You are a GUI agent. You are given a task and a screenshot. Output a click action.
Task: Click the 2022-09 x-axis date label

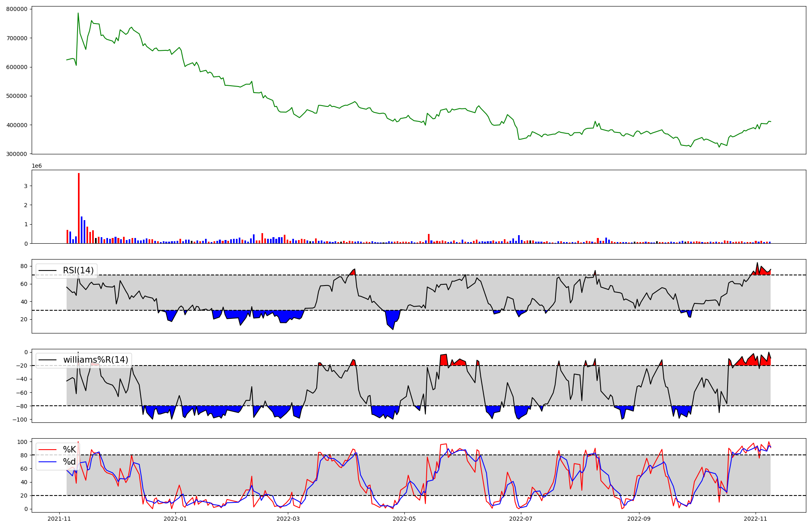pyautogui.click(x=639, y=519)
